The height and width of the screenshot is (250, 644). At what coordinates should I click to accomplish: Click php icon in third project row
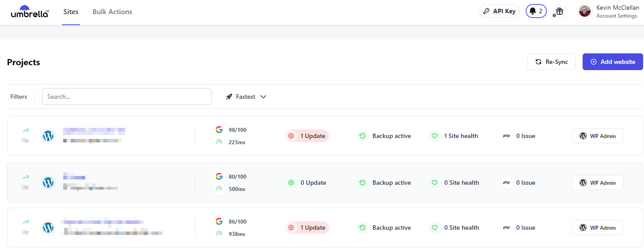[x=506, y=228]
